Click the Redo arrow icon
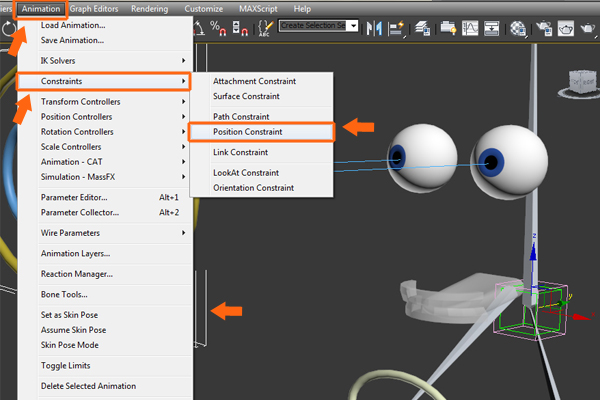This screenshot has height=400, width=600. click(x=8, y=28)
